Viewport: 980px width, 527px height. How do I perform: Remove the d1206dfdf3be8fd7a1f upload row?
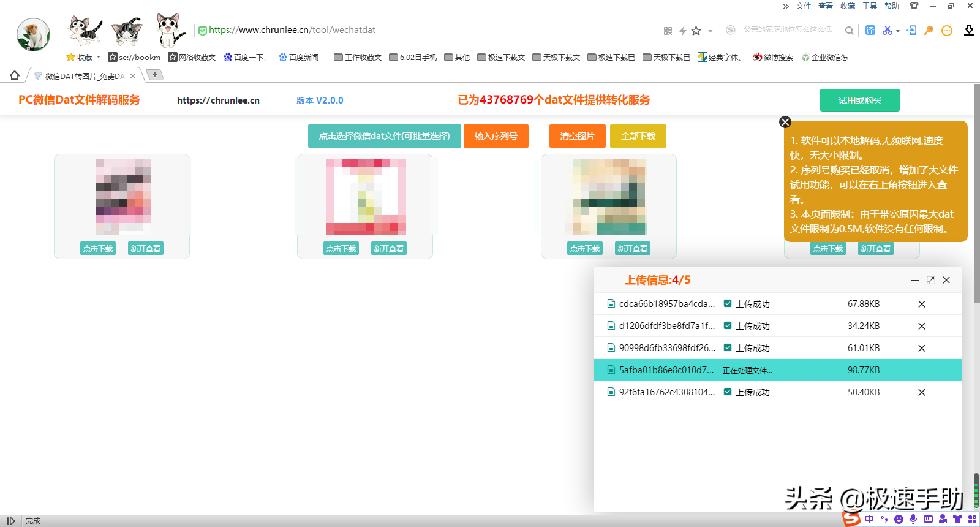click(922, 326)
